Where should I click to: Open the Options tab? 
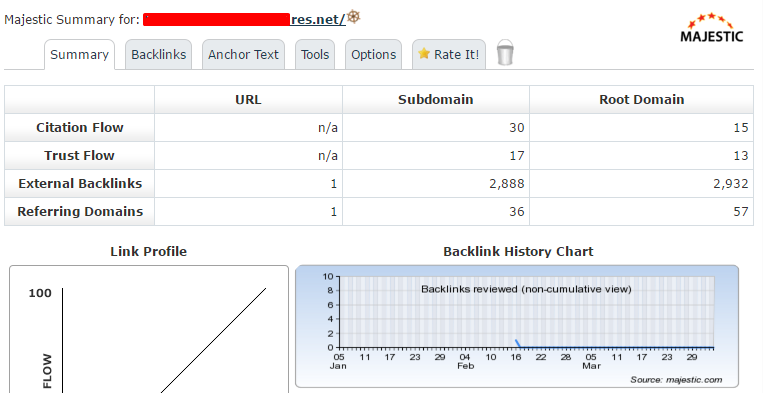pyautogui.click(x=374, y=54)
